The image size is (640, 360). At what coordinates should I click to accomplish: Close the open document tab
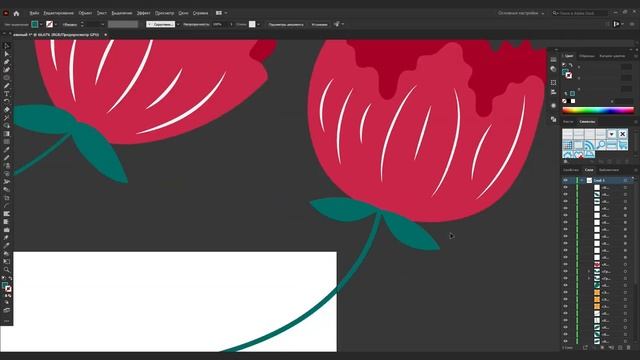coord(106,35)
